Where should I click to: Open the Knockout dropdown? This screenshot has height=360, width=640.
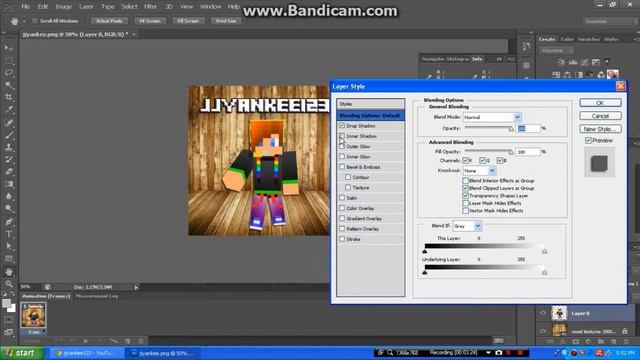pyautogui.click(x=492, y=171)
